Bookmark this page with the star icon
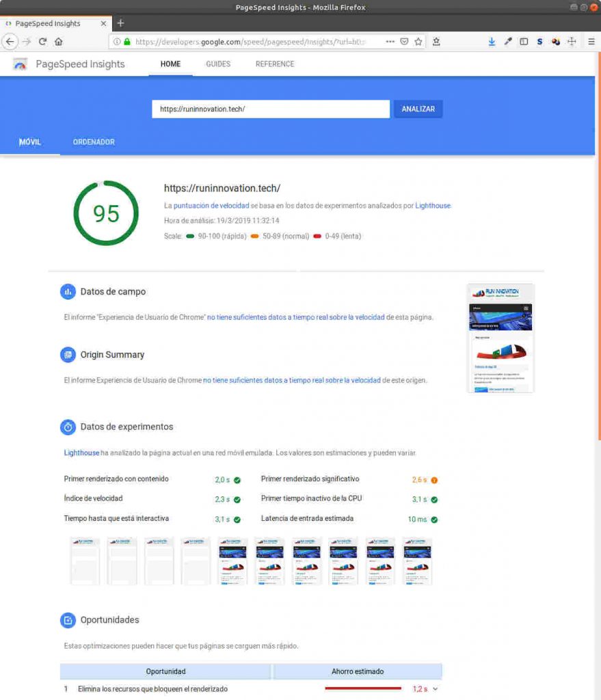The height and width of the screenshot is (700, 601). (x=418, y=42)
